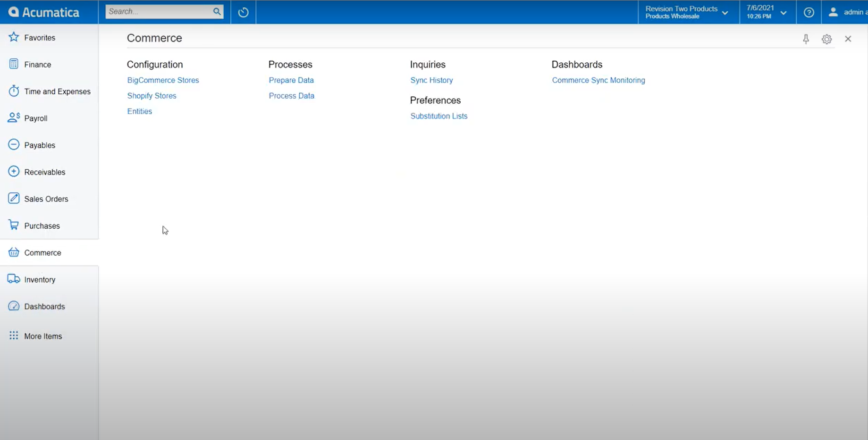Click the Sales Orders pencil icon
The height and width of the screenshot is (440, 868).
(14, 199)
